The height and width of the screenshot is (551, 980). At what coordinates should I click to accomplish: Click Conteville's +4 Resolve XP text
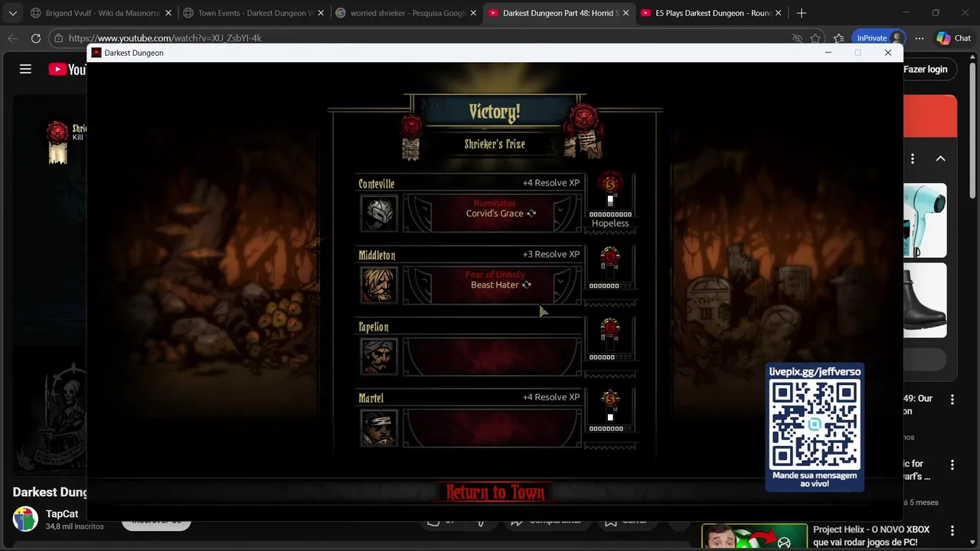551,183
